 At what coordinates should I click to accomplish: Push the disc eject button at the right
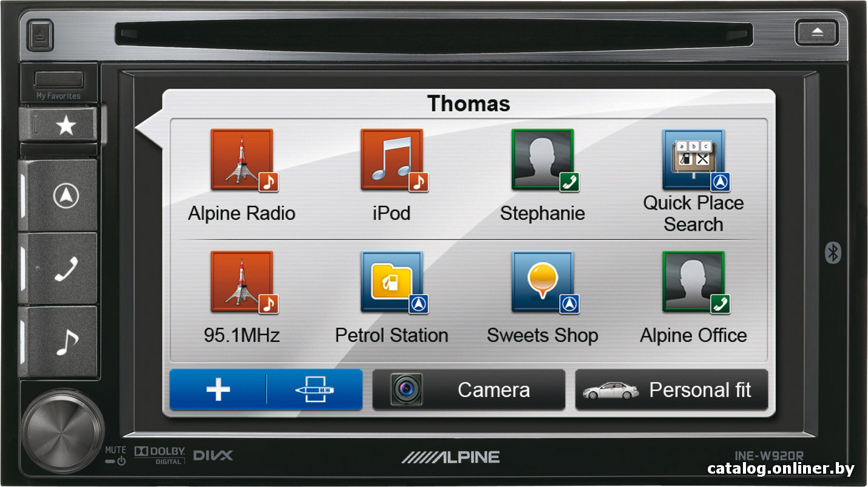coord(817,32)
